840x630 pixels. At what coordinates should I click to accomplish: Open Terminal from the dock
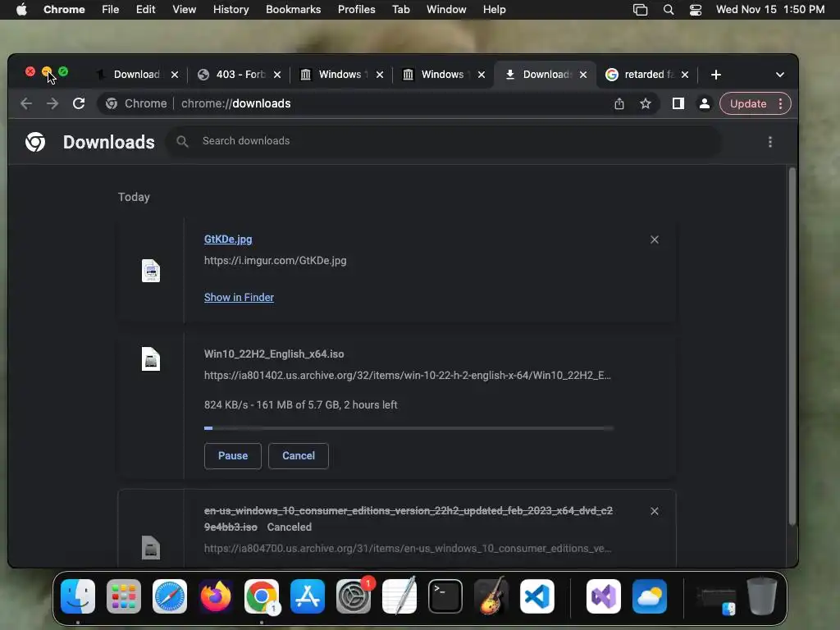(x=445, y=596)
